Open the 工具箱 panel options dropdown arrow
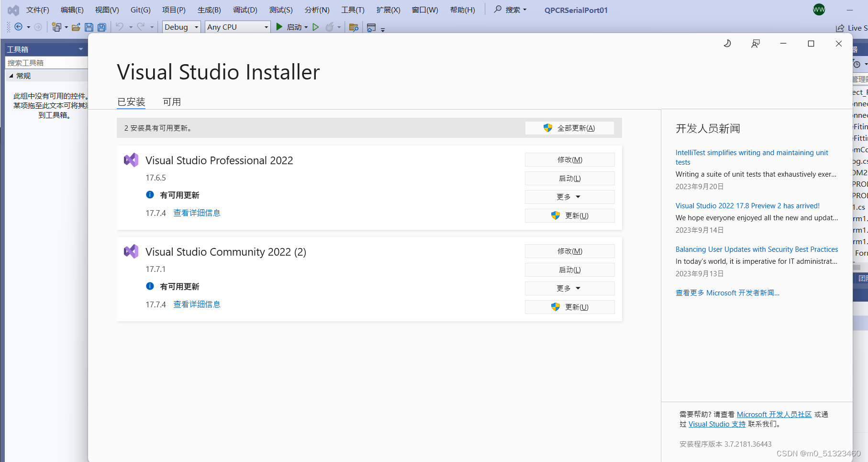Screen dimensions: 868x462 click(x=81, y=49)
